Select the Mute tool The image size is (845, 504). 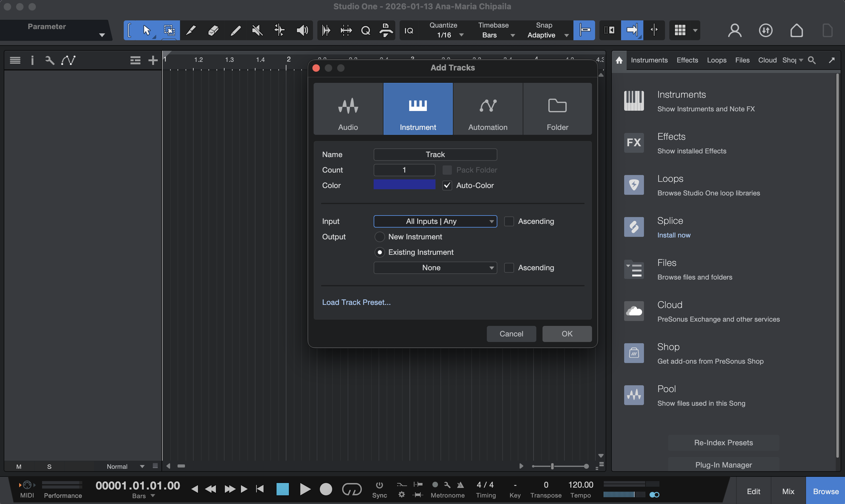point(257,31)
